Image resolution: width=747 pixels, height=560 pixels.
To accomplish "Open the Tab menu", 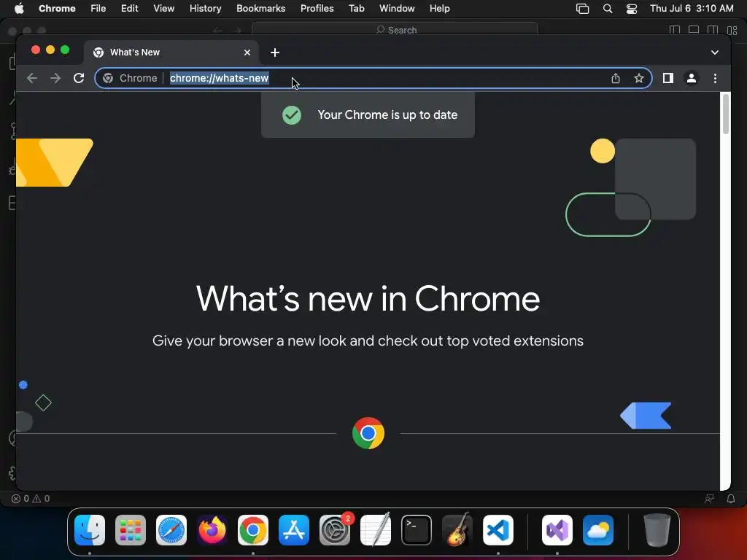I will (356, 9).
